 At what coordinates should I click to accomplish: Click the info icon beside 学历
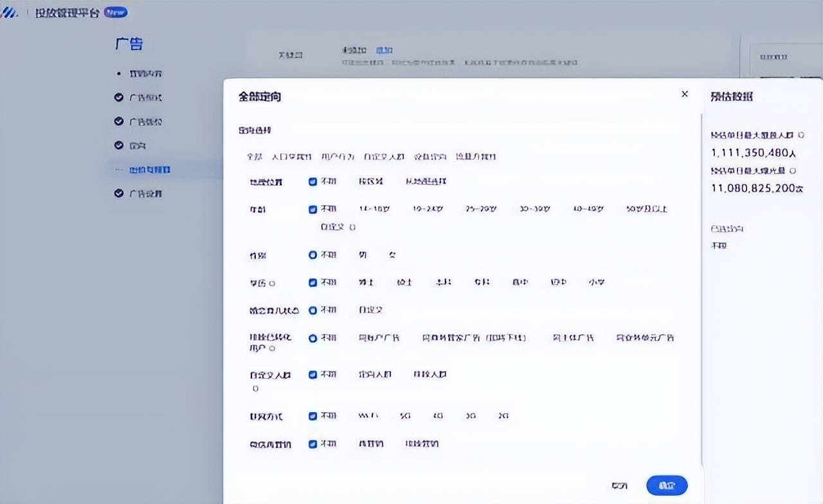click(x=272, y=283)
